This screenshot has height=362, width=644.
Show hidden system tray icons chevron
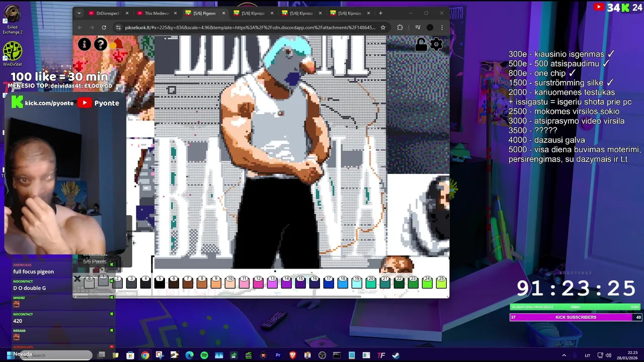click(564, 355)
